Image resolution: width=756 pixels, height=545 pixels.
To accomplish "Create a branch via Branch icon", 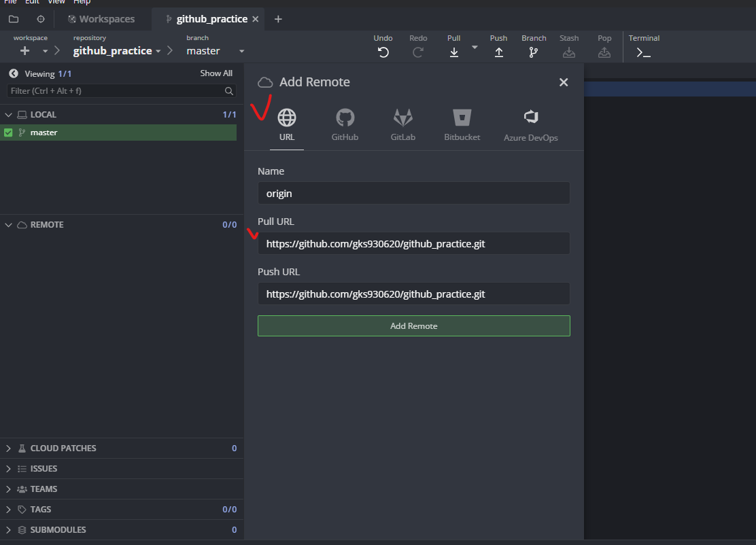I will (533, 52).
